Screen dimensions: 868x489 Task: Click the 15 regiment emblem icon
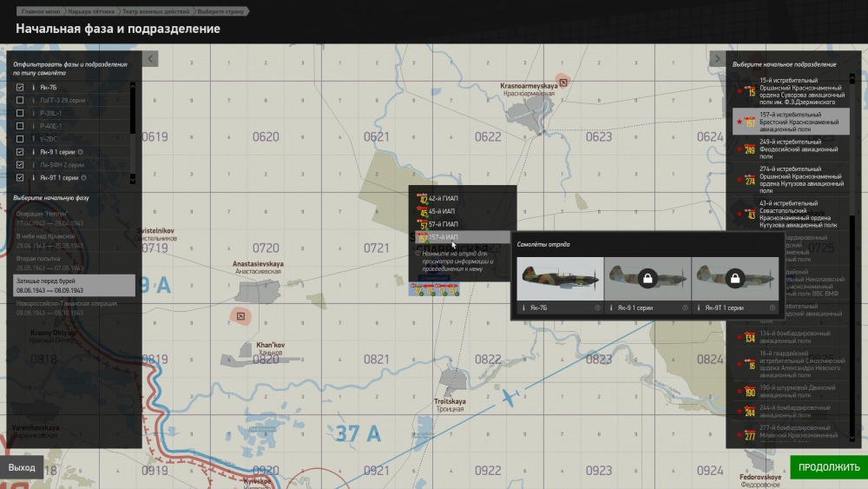pyautogui.click(x=750, y=91)
